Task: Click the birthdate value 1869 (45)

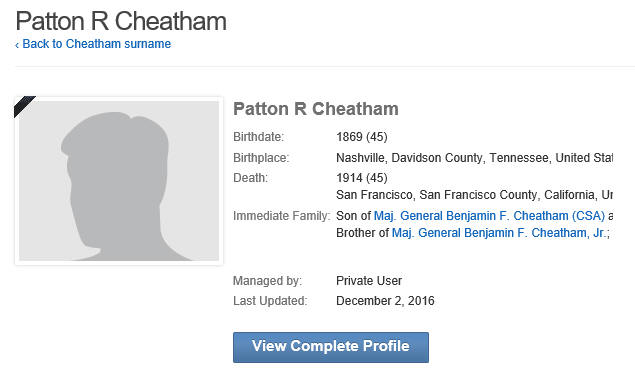Action: coord(362,137)
